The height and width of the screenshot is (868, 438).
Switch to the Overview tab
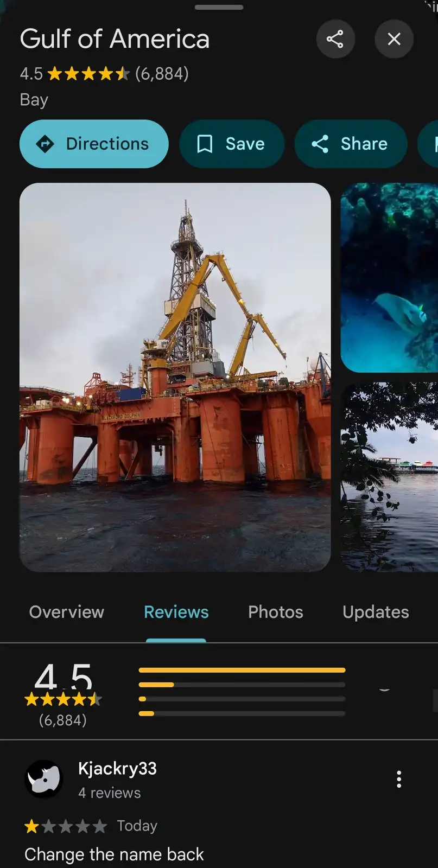[67, 612]
